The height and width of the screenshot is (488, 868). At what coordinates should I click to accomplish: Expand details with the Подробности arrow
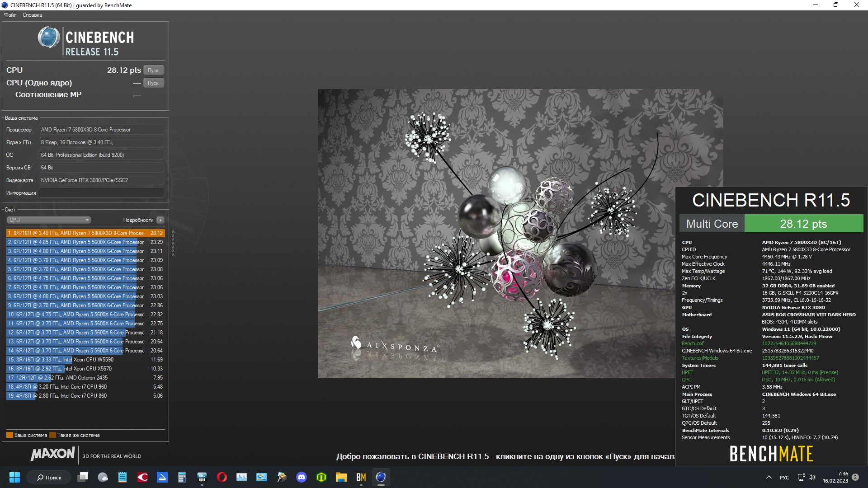160,220
